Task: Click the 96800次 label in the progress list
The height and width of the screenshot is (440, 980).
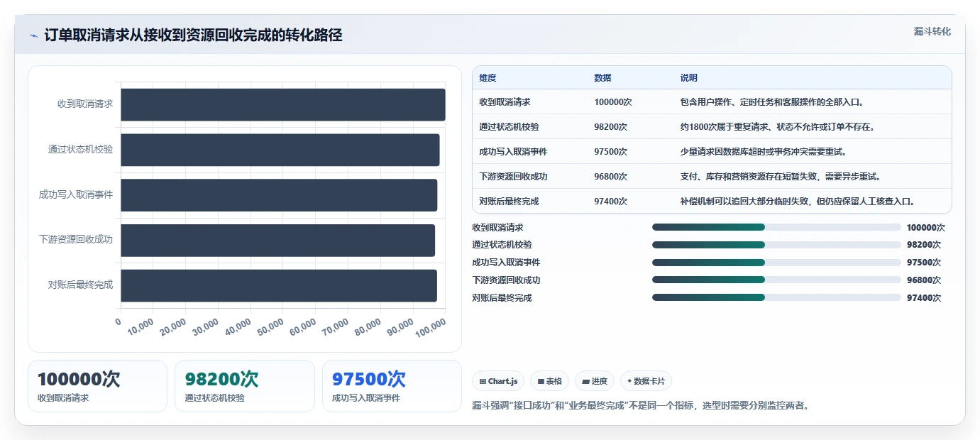Action: click(924, 280)
